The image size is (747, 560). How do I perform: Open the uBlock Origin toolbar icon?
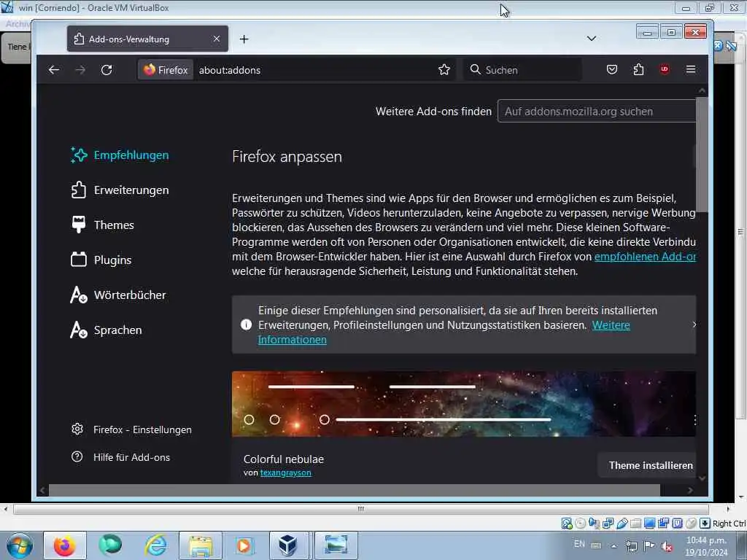(665, 69)
